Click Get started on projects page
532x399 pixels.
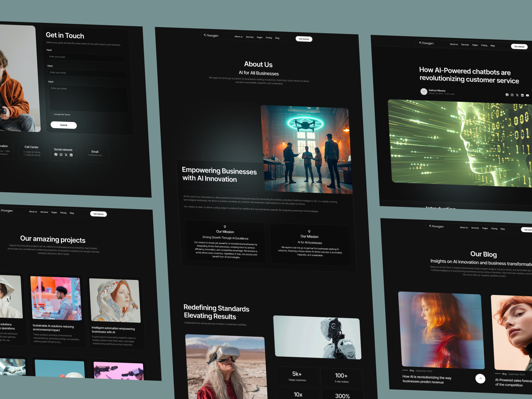[98, 214]
